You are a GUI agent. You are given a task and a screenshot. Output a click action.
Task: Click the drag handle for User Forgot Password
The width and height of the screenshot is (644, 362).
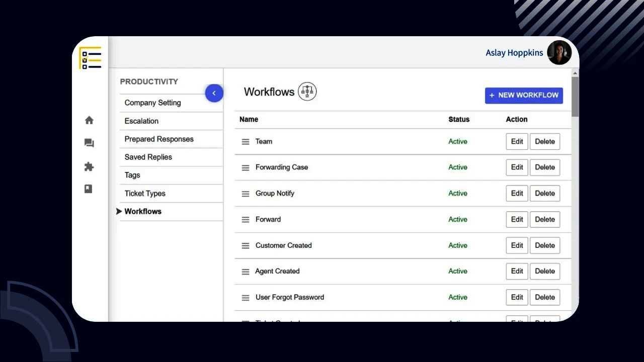246,298
